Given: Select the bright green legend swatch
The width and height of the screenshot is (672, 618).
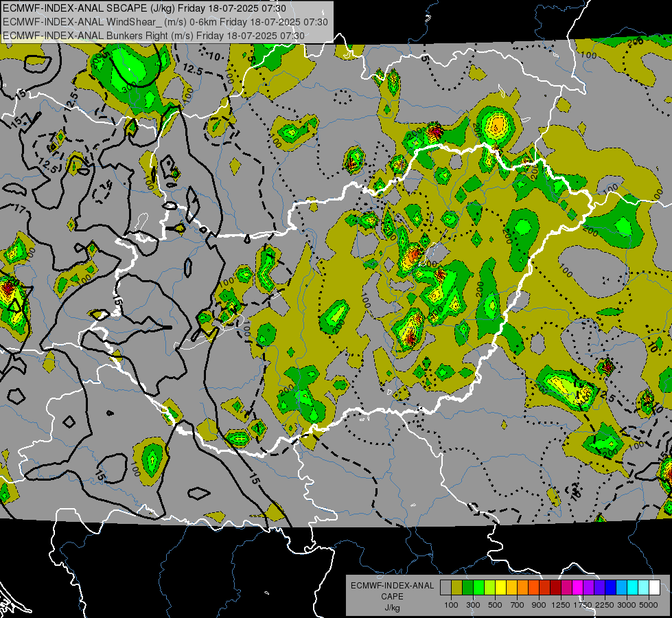Looking at the screenshot, I should pos(478,588).
